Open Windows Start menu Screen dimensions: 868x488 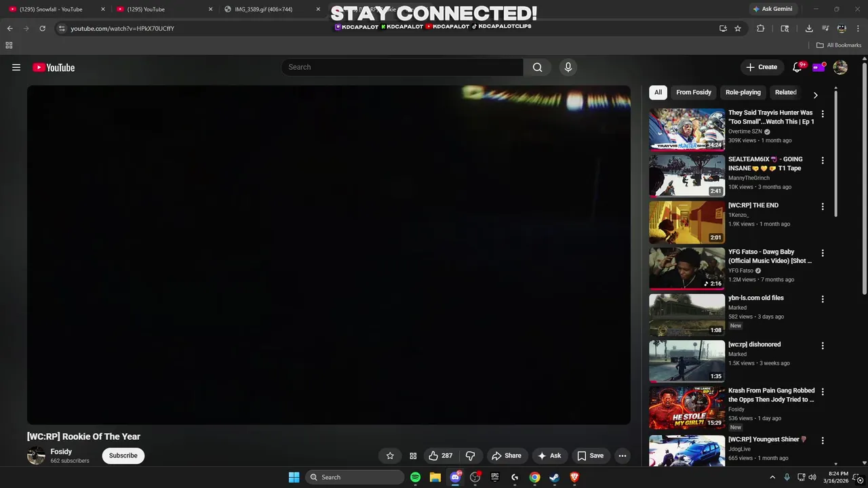(x=294, y=477)
